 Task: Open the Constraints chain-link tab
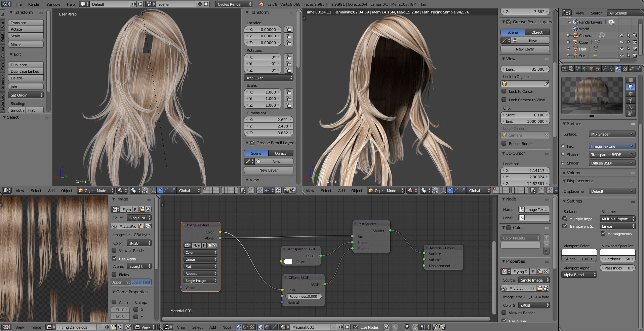pos(598,69)
